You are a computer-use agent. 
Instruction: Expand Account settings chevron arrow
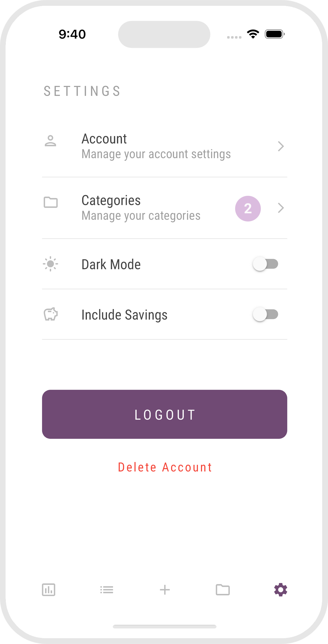click(281, 146)
